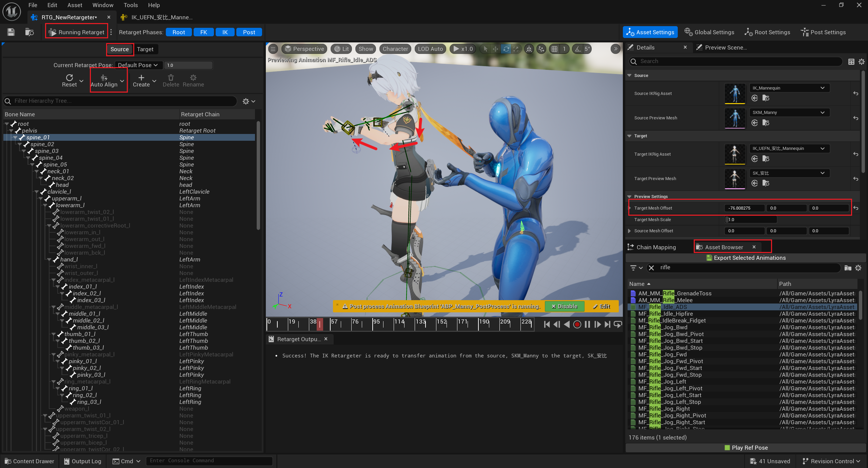The height and width of the screenshot is (468, 868).
Task: Expand the Auto Align dropdown arrow
Action: click(x=122, y=81)
